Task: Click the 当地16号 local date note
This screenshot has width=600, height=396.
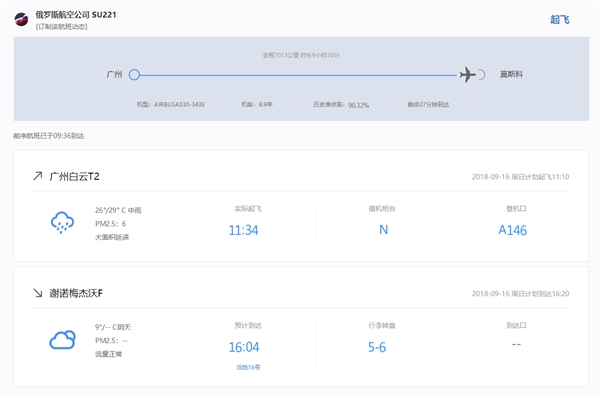Action: [248, 367]
